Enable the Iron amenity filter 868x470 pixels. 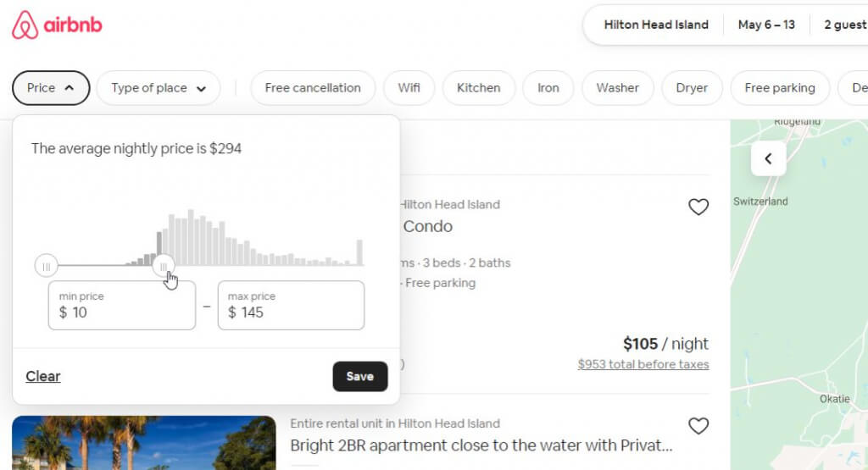tap(548, 88)
